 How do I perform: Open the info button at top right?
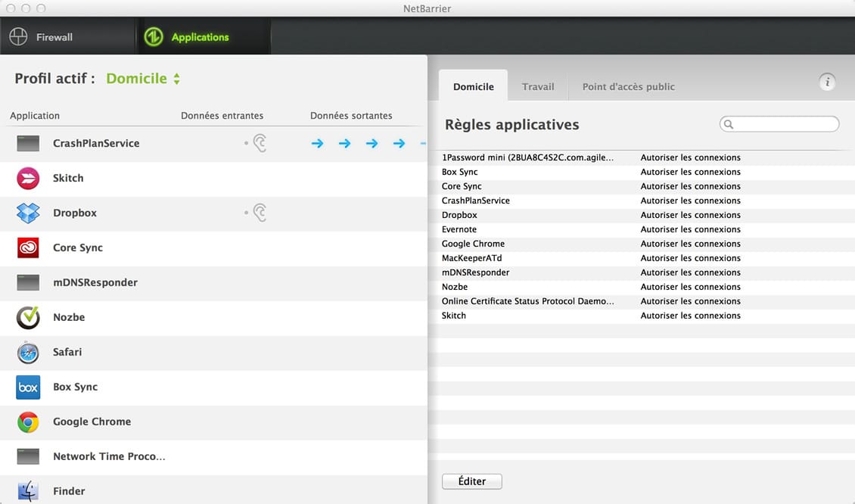coord(827,82)
